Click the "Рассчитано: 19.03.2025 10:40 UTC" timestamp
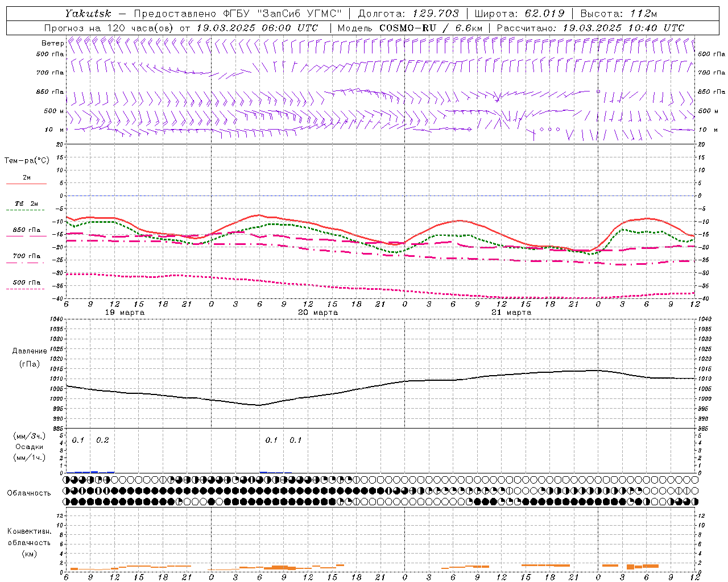Image resolution: width=728 pixels, height=582 pixels. [x=590, y=28]
